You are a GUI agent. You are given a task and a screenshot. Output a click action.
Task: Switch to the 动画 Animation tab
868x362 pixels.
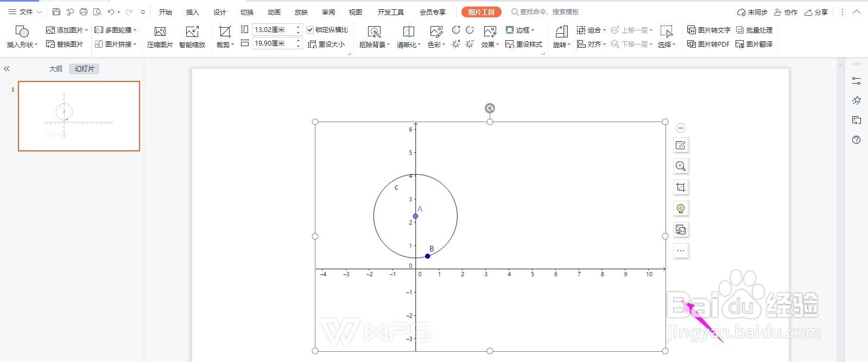[x=274, y=12]
